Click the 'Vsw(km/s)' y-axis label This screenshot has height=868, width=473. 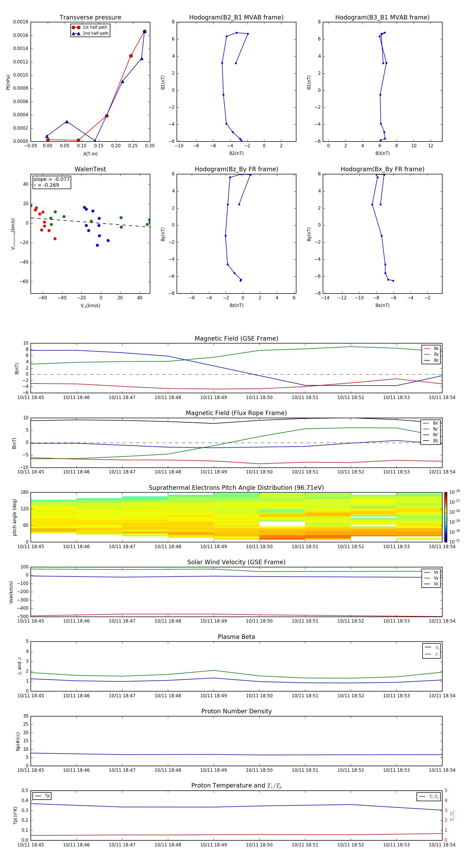[11, 592]
